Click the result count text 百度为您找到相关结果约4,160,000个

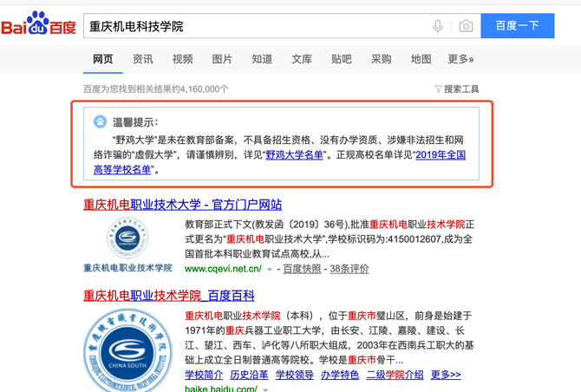[155, 89]
